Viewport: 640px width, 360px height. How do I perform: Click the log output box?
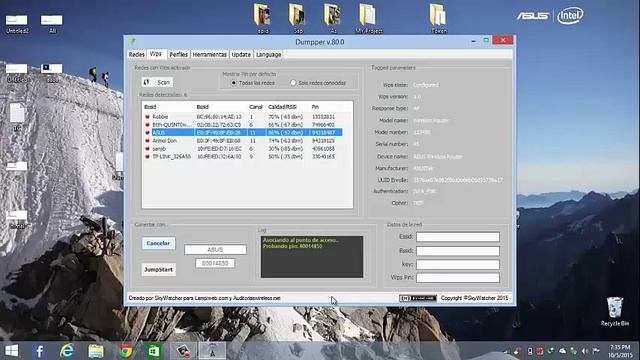click(312, 257)
